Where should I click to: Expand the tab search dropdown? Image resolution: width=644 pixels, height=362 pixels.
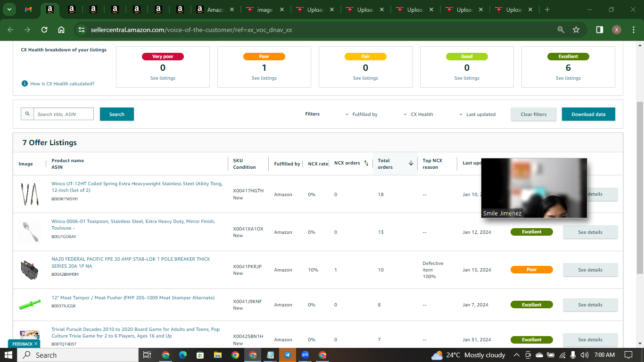click(9, 9)
